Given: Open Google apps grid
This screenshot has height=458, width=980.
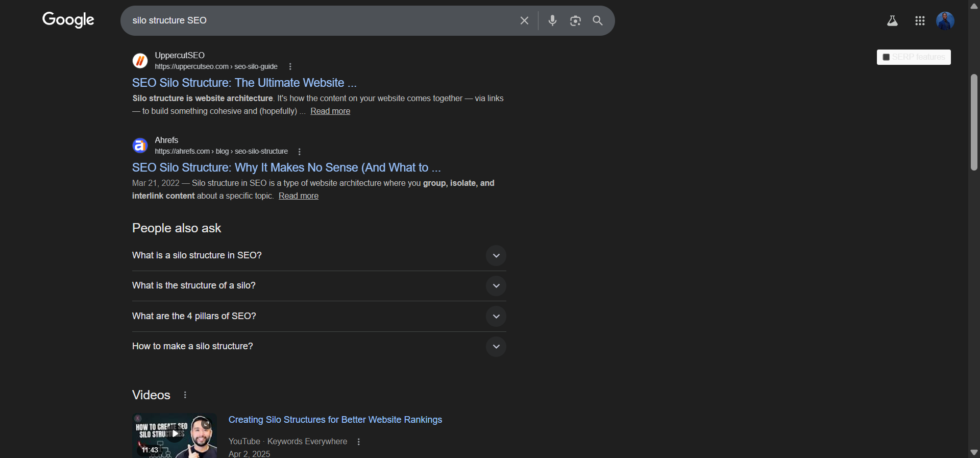Looking at the screenshot, I should tap(920, 21).
